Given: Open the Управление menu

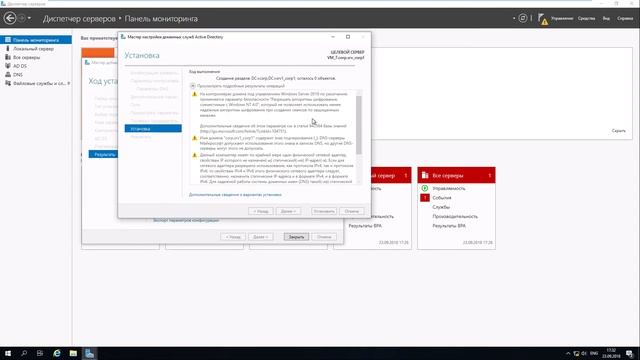Looking at the screenshot, I should tap(562, 18).
